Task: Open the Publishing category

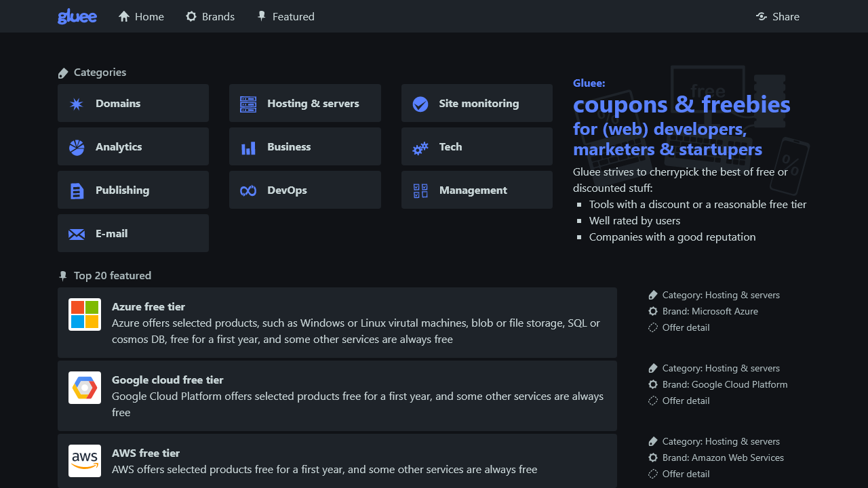Action: coord(133,190)
